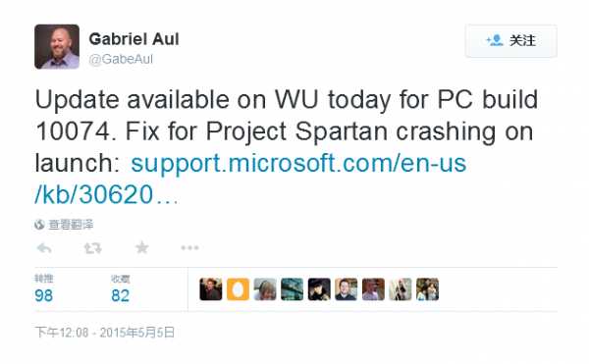Click the last avatar in the row

[427, 289]
